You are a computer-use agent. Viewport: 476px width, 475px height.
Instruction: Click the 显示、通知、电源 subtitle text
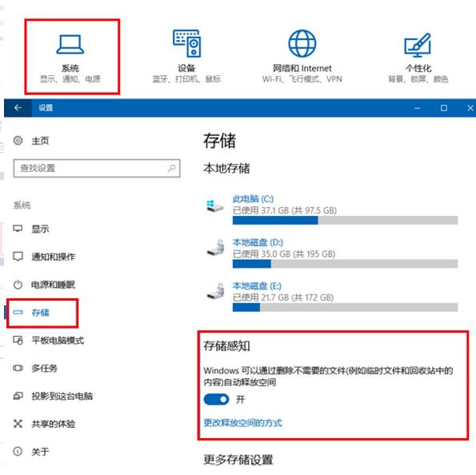tap(70, 79)
